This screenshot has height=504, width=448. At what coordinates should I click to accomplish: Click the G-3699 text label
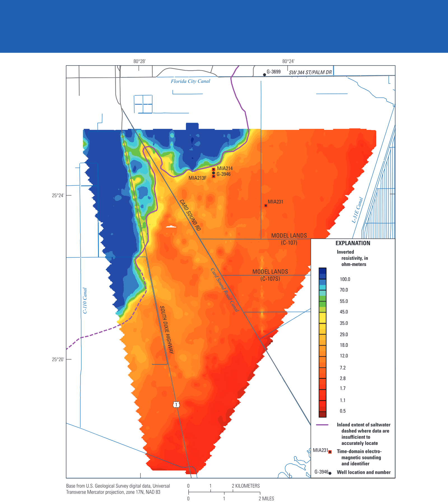pyautogui.click(x=274, y=72)
